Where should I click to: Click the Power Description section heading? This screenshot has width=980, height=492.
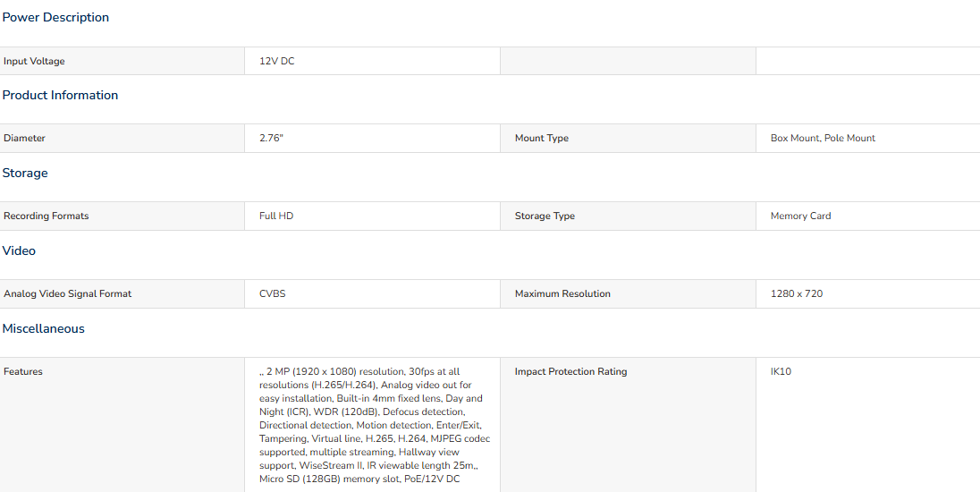tap(55, 18)
